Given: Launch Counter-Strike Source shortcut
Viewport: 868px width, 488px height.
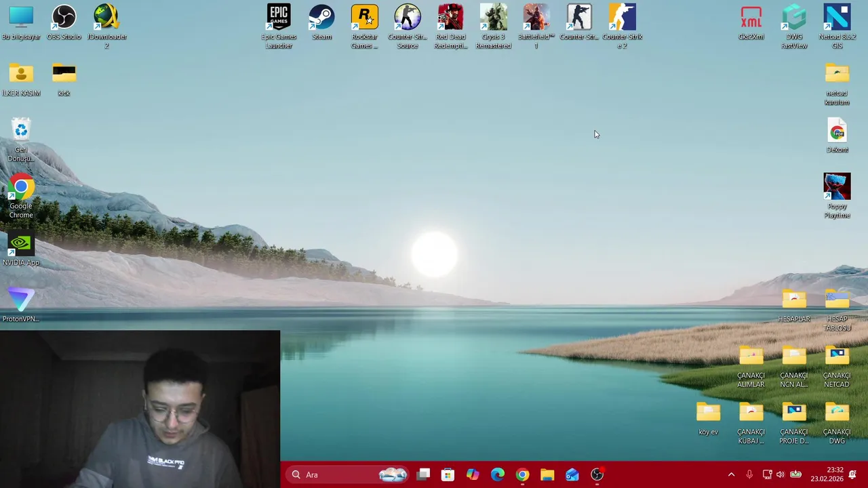Looking at the screenshot, I should tap(407, 27).
